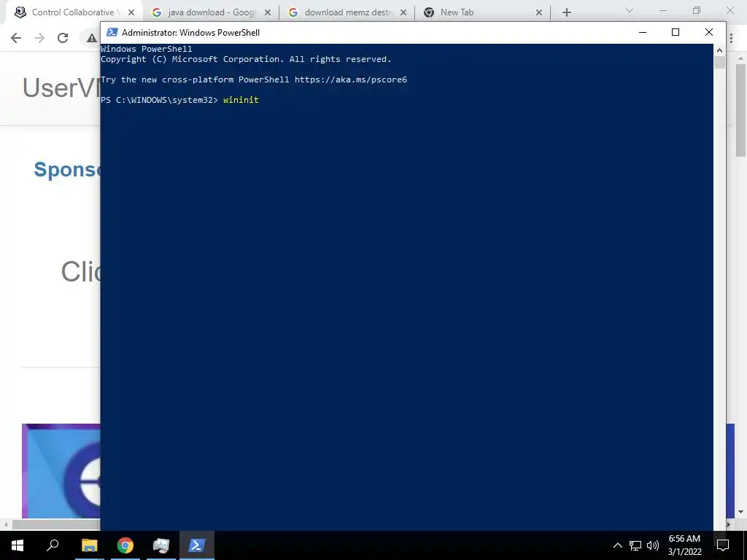Minimize the Chrome window
Viewport: 747px width, 560px height.
pyautogui.click(x=663, y=10)
